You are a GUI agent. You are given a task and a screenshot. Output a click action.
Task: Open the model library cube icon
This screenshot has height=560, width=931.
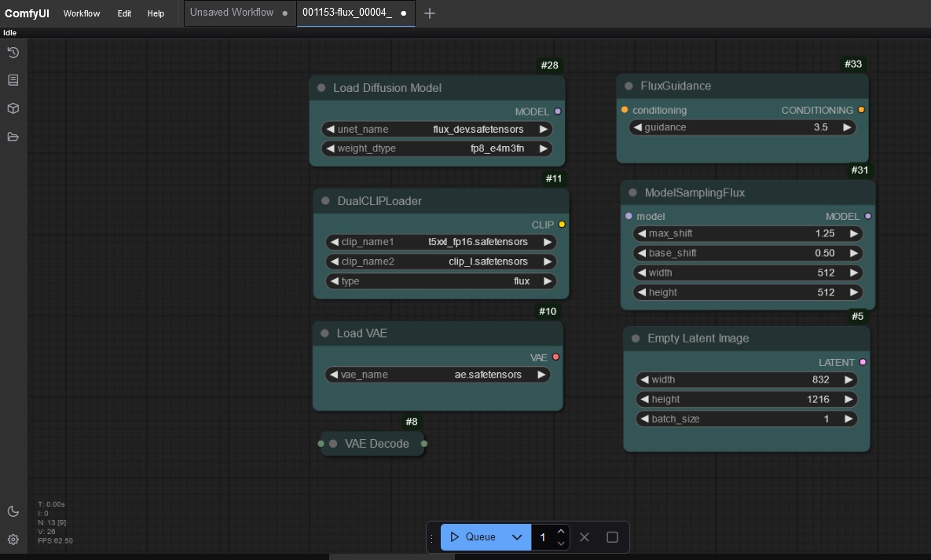13,108
